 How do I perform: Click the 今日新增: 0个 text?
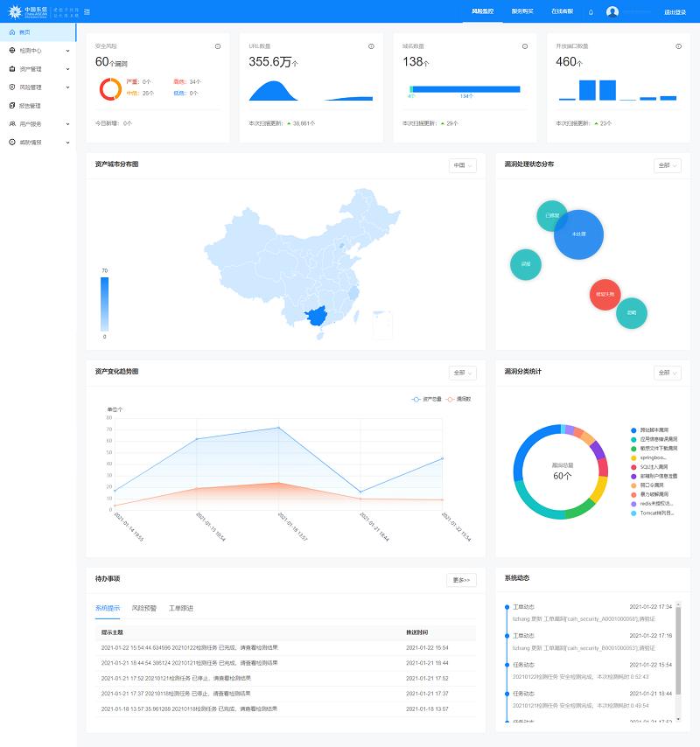[114, 123]
